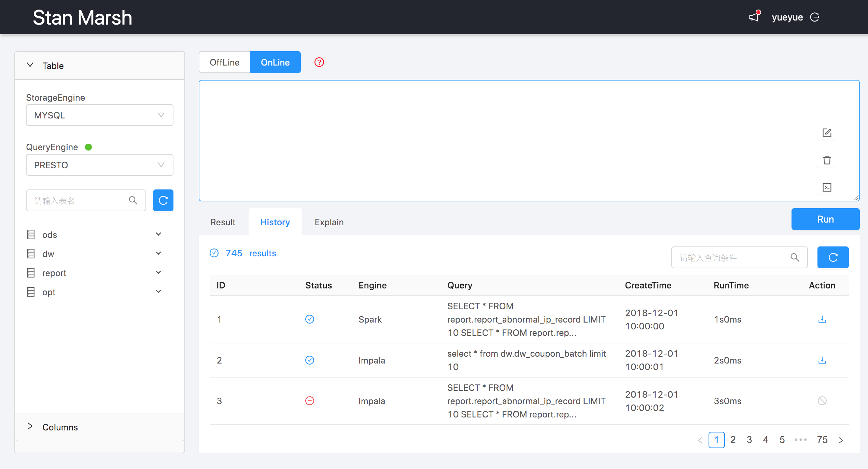This screenshot has height=469, width=868.
Task: Click the RunTime 1s0ms cell
Action: (727, 319)
